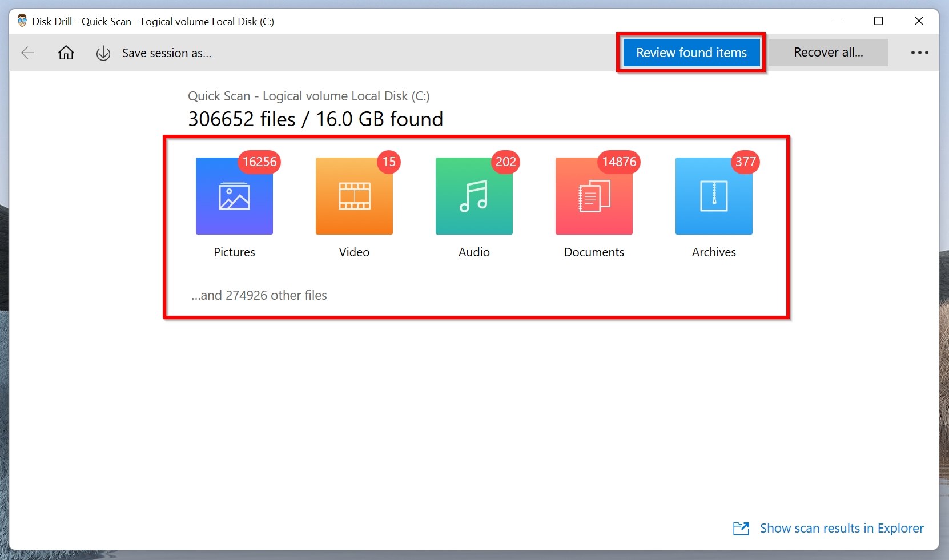Viewport: 949px width, 560px height.
Task: Click the 202 count badge on Audio
Action: (x=505, y=162)
